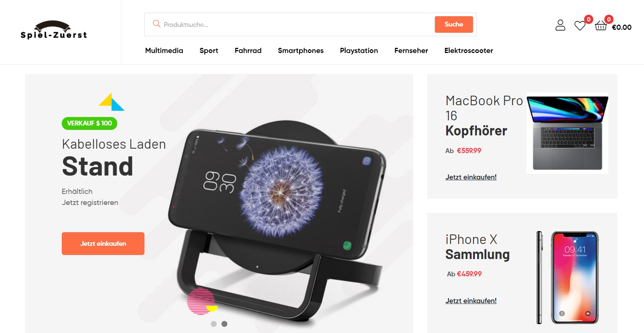Viewport: 644px width, 333px height.
Task: Select the first carousel slide dot
Action: click(x=214, y=324)
